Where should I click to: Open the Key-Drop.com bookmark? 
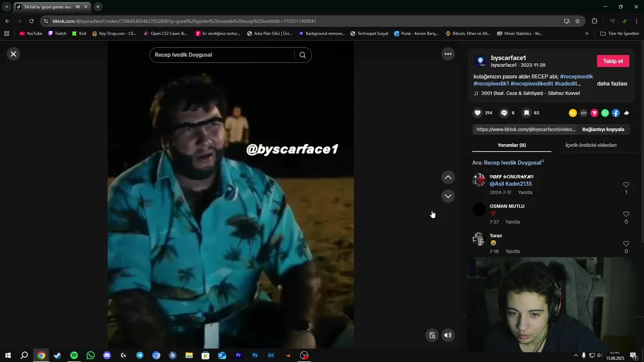[114, 34]
